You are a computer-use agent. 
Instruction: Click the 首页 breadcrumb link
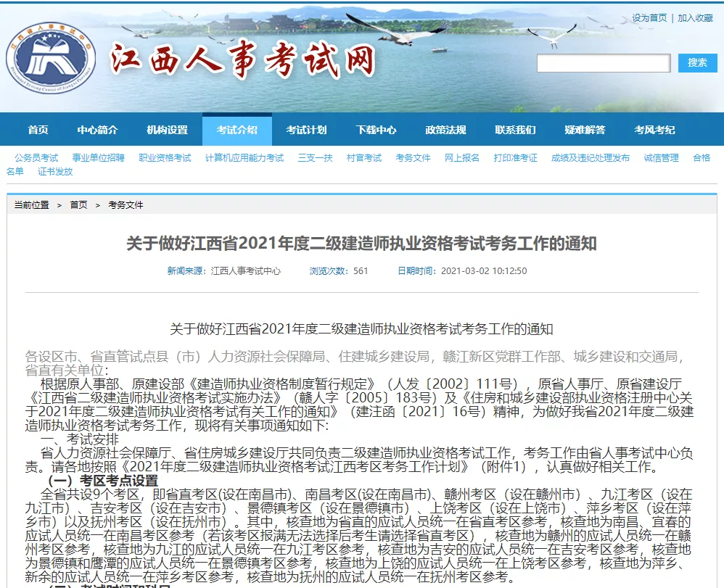pos(78,205)
